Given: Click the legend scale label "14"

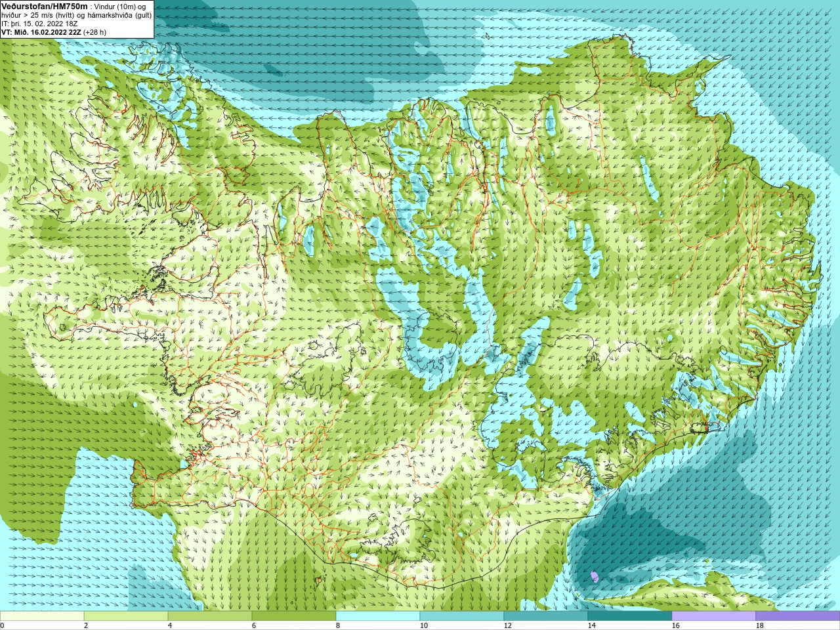Looking at the screenshot, I should coord(592,625).
